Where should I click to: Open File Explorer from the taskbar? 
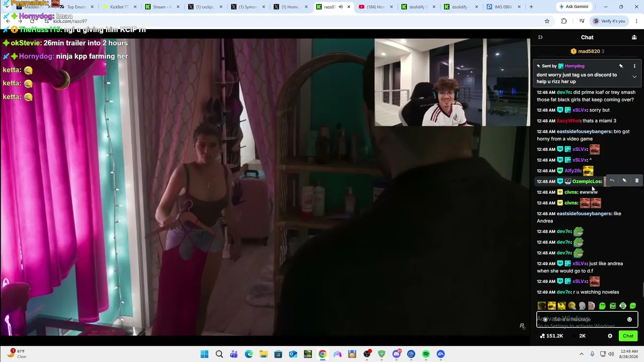click(x=264, y=354)
